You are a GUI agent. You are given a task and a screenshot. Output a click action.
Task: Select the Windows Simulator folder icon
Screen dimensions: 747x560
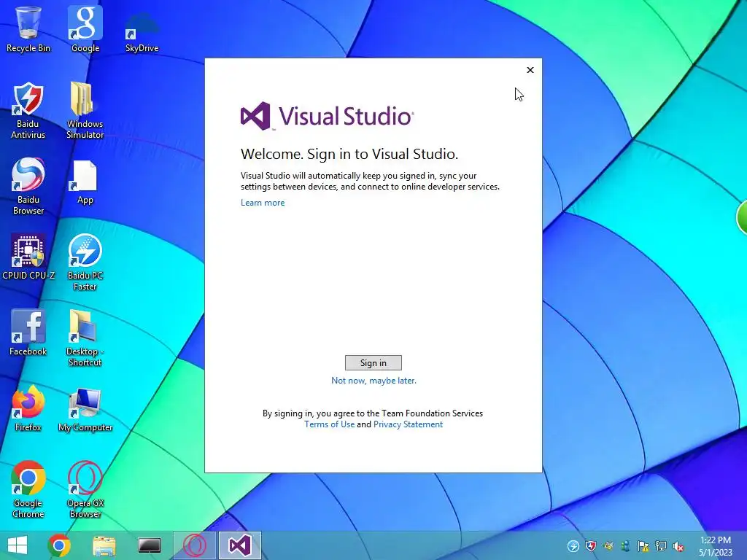click(x=85, y=111)
